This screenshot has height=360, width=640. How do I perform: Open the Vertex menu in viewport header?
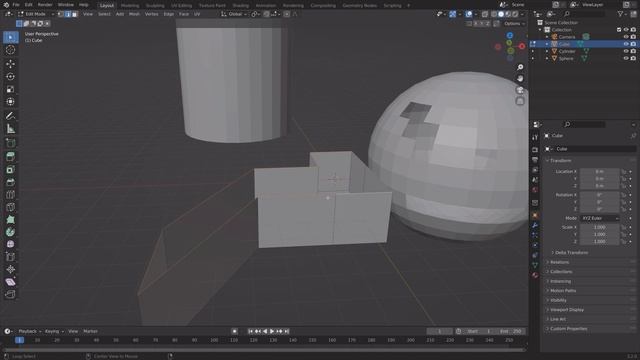pyautogui.click(x=151, y=14)
